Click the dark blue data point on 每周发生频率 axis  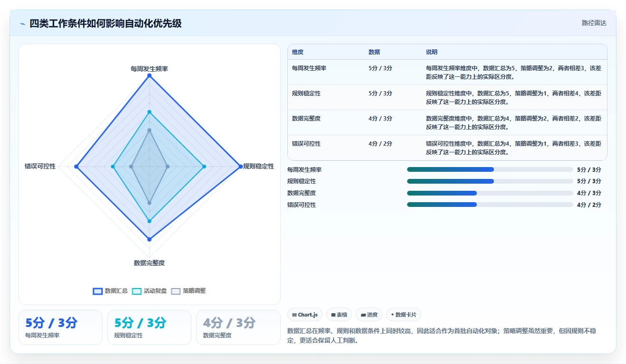149,76
